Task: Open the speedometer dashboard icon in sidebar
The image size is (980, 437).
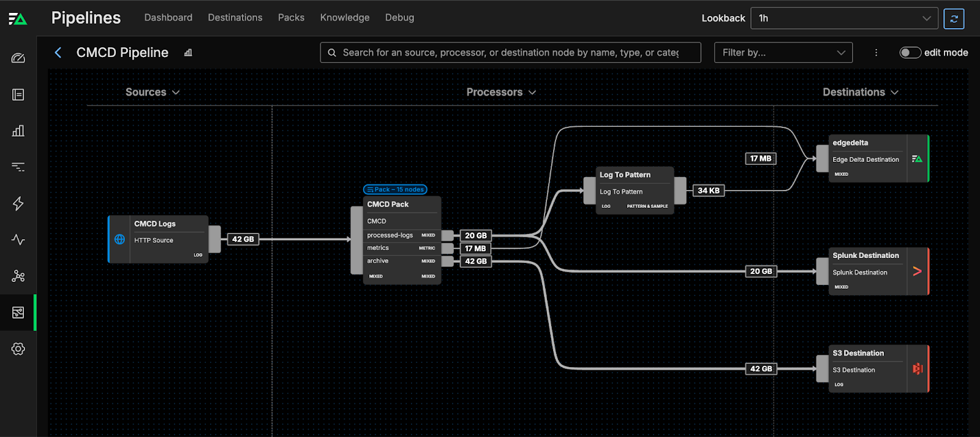Action: coord(18,58)
